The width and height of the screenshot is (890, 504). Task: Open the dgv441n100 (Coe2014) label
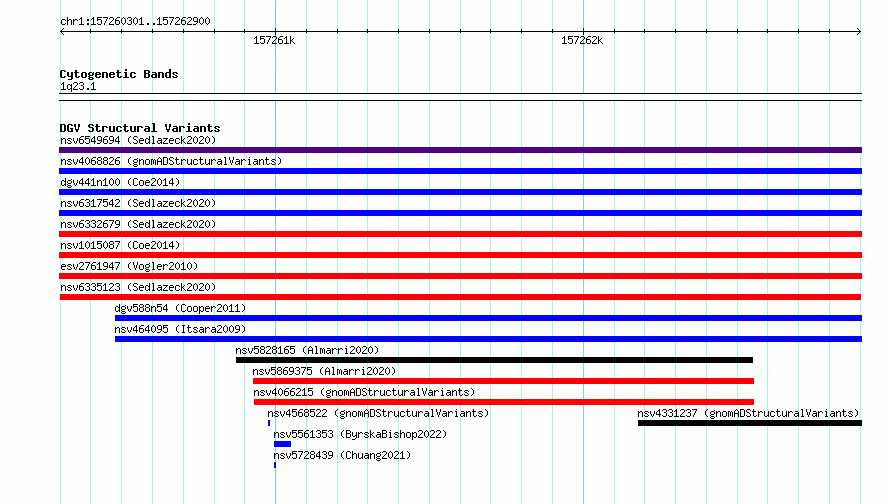point(120,182)
